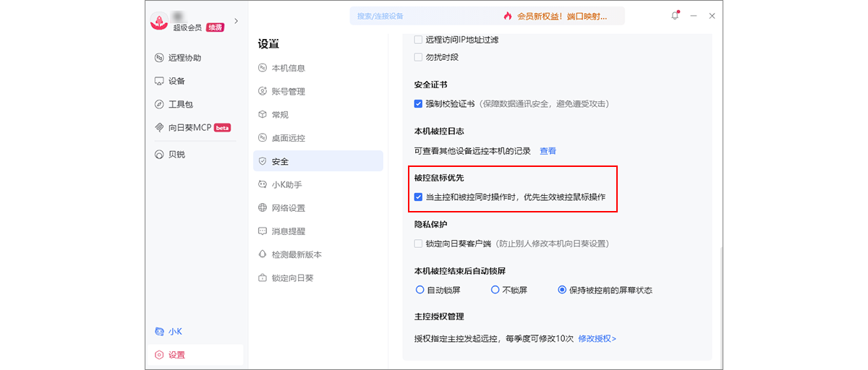Click the 检测最新版本 icon
This screenshot has width=868, height=370.
(x=263, y=254)
